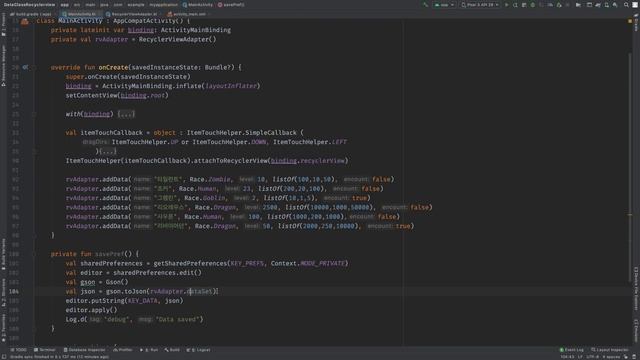This screenshot has height=360, width=640.
Task: Click the Gradle sync finished status message
Action: point(59,357)
